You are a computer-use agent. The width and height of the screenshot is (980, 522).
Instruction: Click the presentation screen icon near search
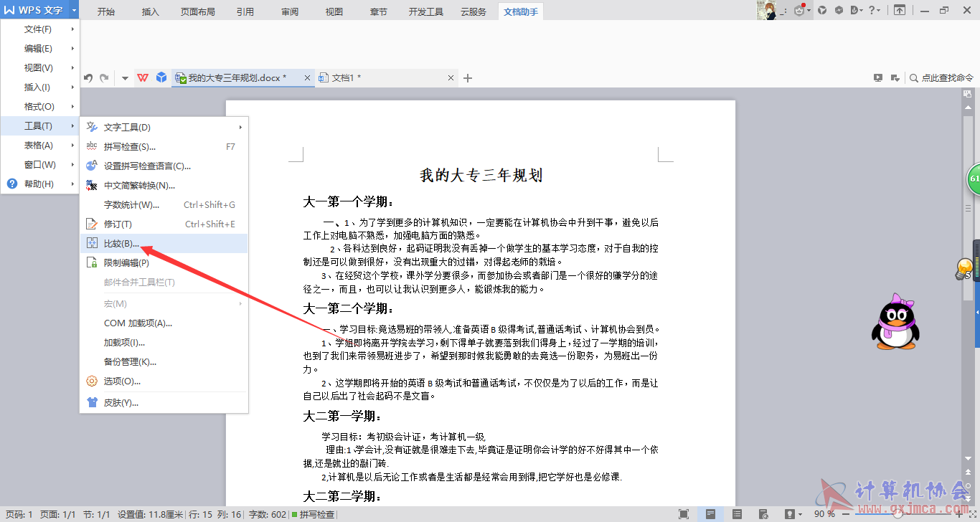878,78
